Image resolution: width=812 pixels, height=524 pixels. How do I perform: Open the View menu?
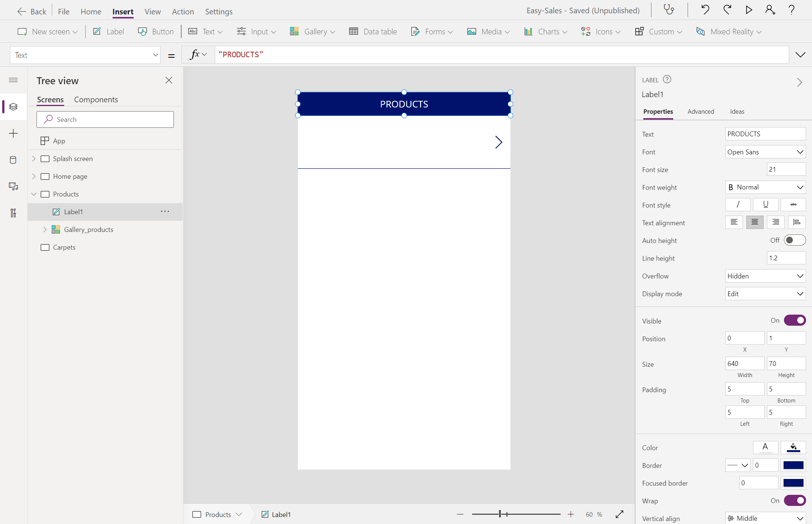tap(152, 11)
